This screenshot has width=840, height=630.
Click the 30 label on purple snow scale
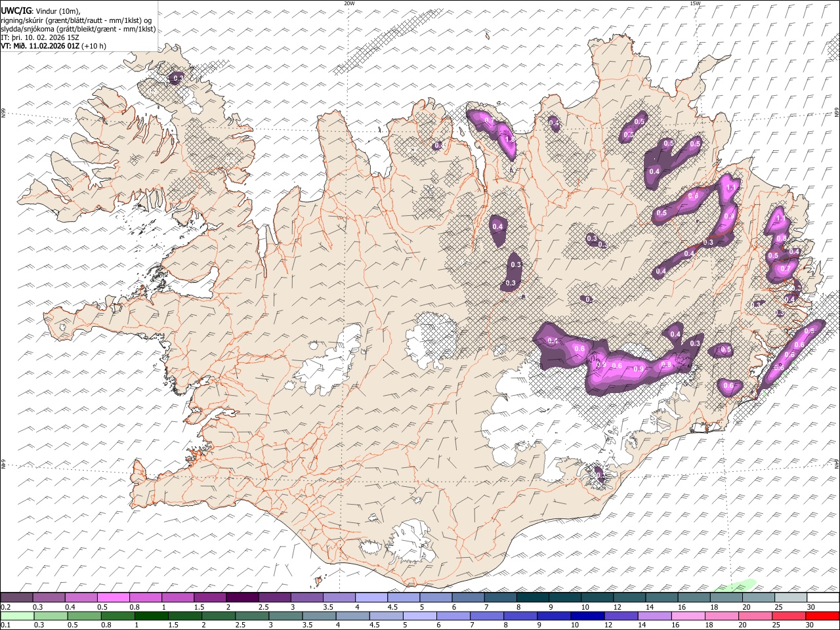[811, 607]
